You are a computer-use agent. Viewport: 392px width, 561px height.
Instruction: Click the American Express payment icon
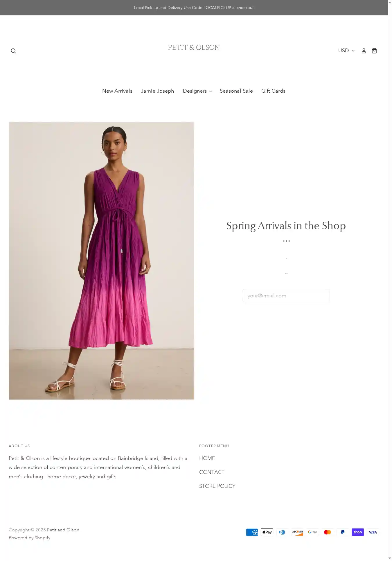coord(252,532)
